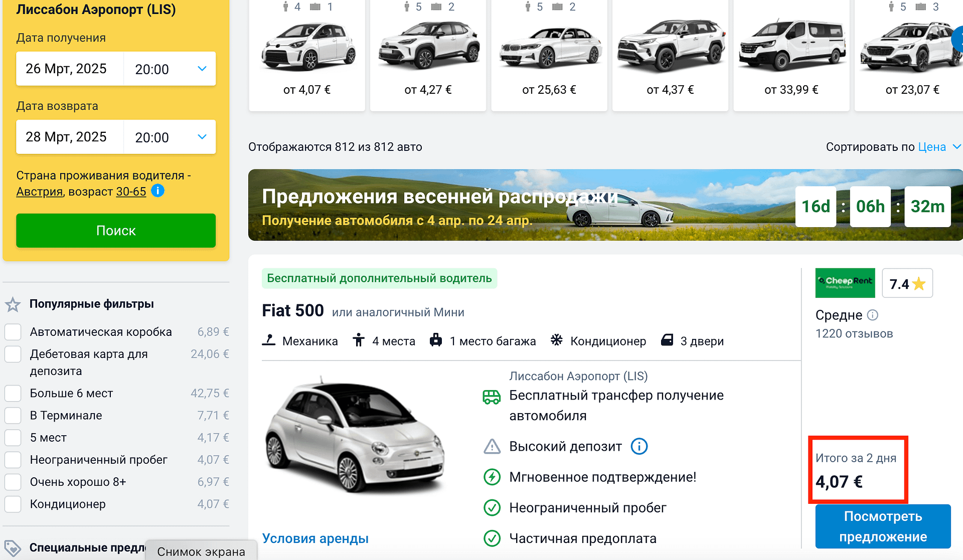Select the car category from 4,27 €
This screenshot has height=560, width=963.
428,55
